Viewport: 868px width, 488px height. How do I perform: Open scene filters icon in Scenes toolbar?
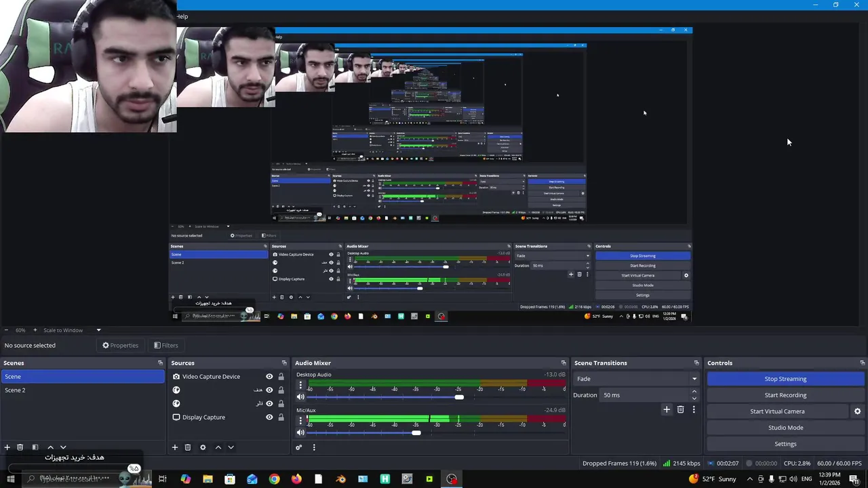35,447
